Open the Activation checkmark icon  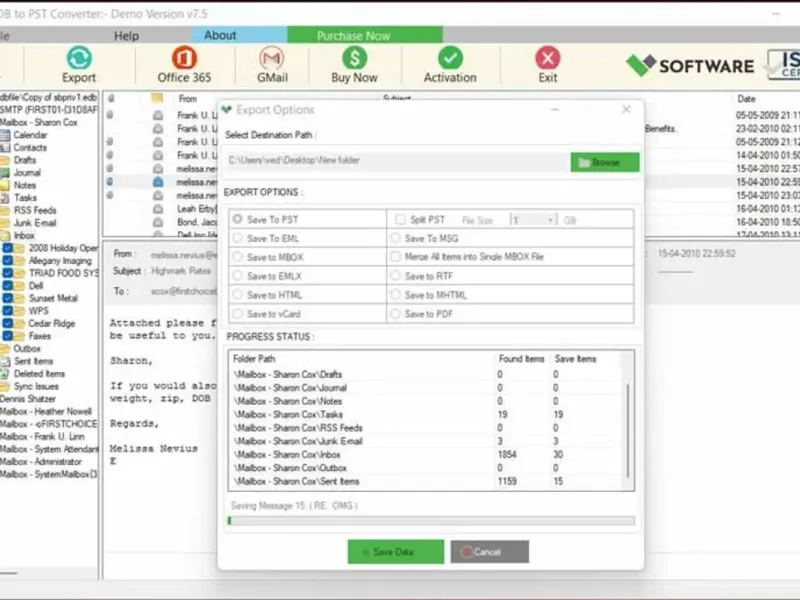pyautogui.click(x=450, y=58)
